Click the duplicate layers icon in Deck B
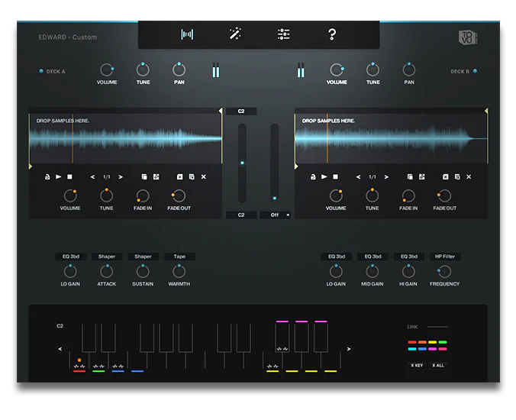This screenshot has height=420, width=516. tap(457, 176)
